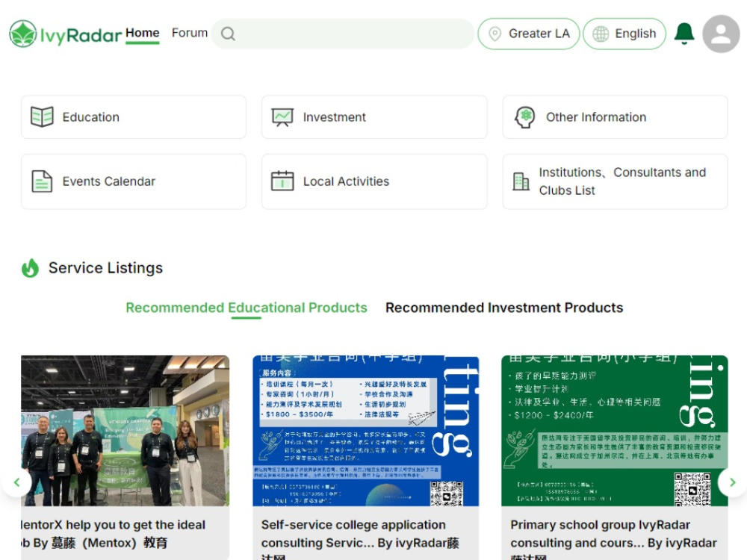Click the IvyRadar logo
This screenshot has height=560, width=747.
point(66,34)
